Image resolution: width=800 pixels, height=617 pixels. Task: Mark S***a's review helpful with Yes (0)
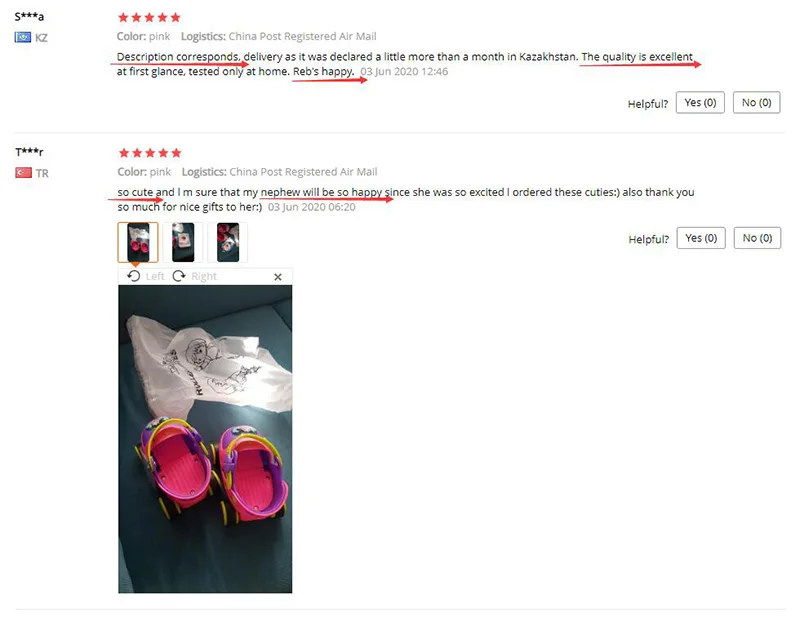pos(700,103)
